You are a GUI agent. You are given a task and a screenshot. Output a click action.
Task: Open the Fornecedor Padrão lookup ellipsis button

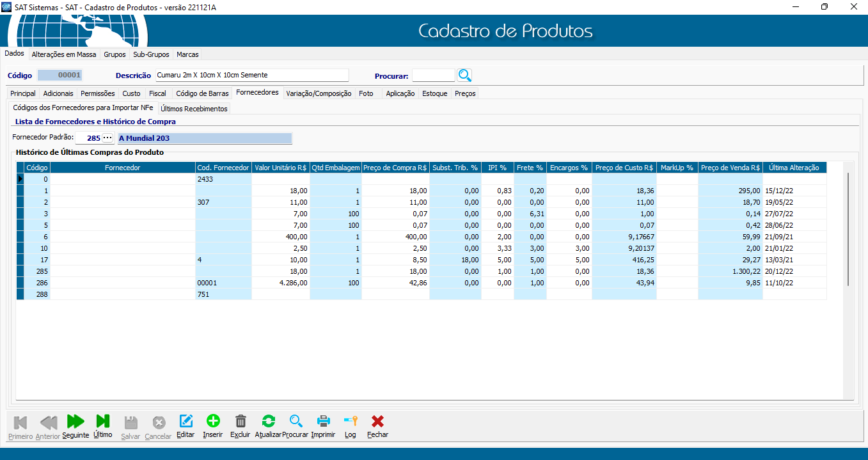[x=107, y=138]
